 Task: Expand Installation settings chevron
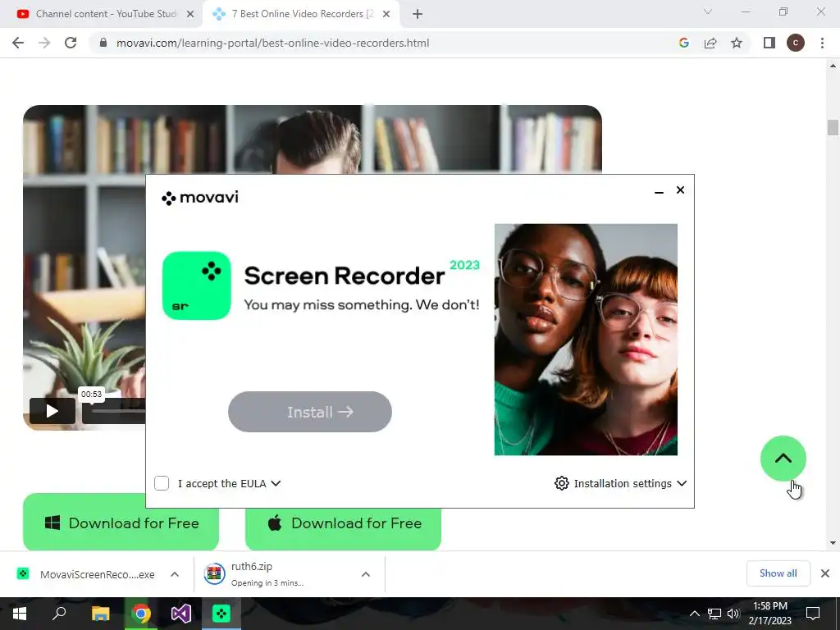click(x=682, y=483)
